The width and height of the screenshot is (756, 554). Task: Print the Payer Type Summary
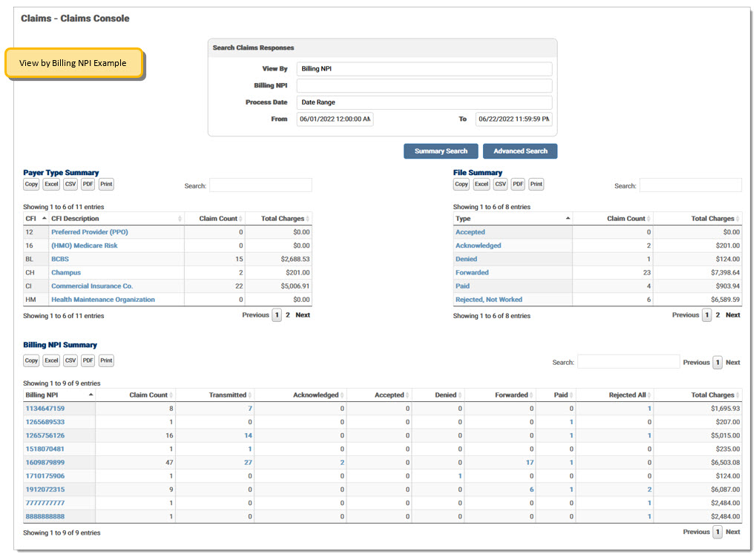(x=107, y=184)
